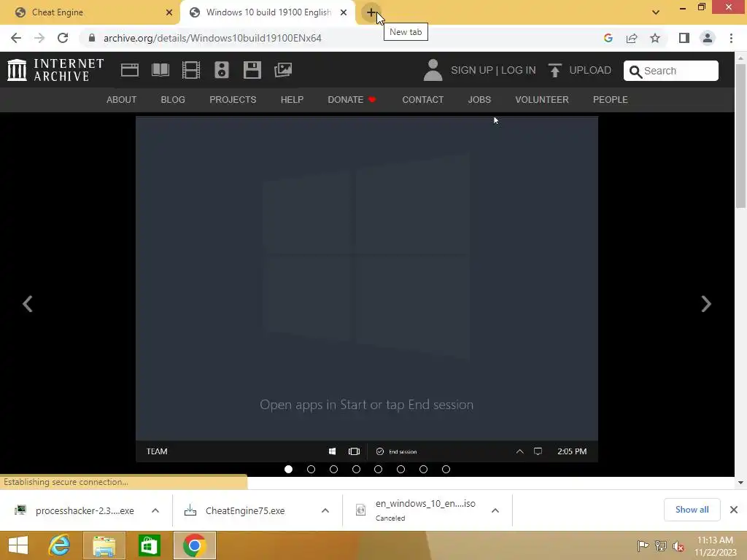This screenshot has height=560, width=747.
Task: Select the Windows 10 build 19100 tab
Action: point(268,12)
